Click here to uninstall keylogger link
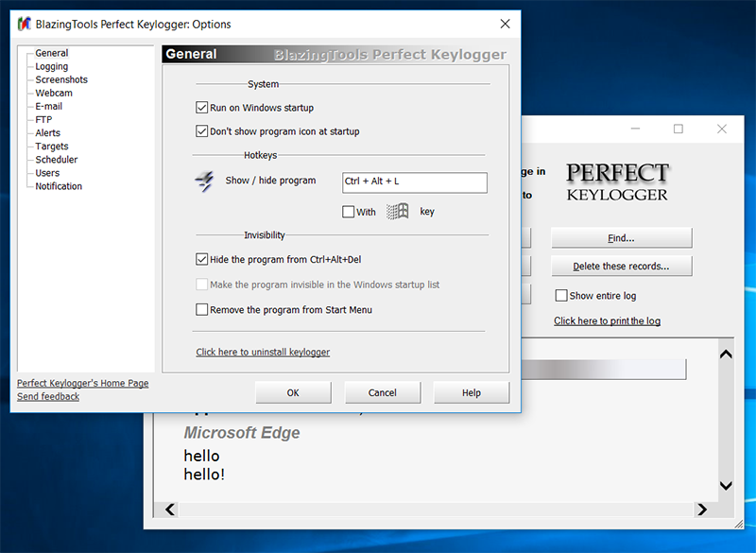 (x=263, y=352)
